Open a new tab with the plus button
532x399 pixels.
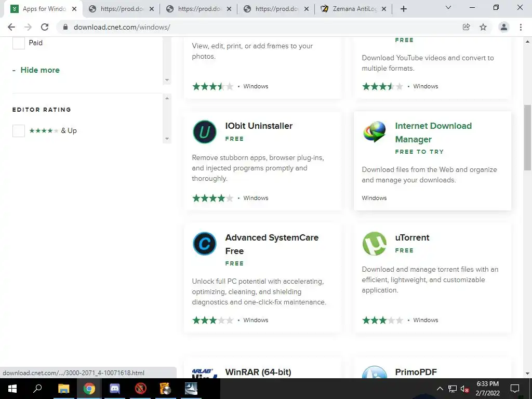pos(403,9)
